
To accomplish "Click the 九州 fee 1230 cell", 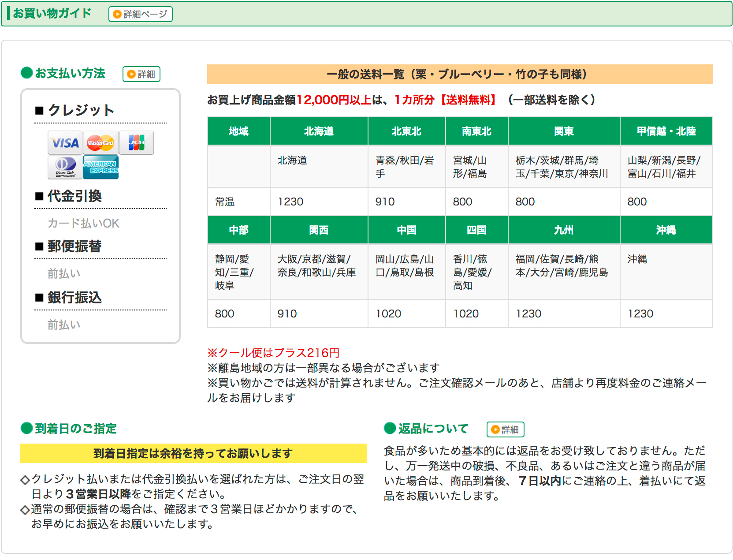I will [564, 314].
